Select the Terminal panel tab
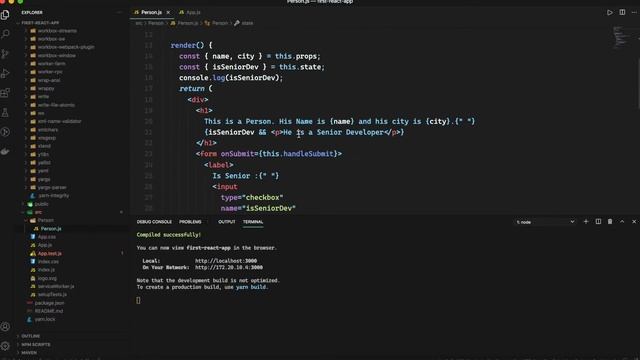This screenshot has width=640, height=360. tap(253, 222)
